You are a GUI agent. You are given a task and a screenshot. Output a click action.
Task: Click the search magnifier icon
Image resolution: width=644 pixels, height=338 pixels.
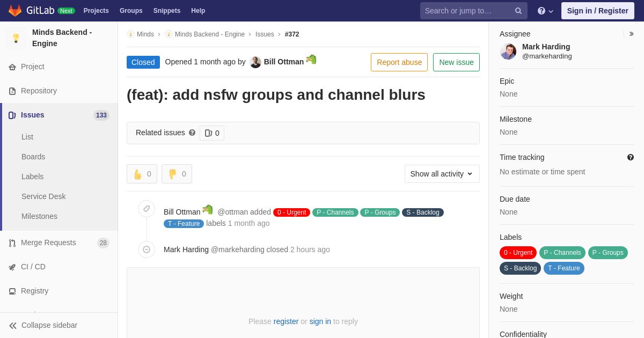click(518, 11)
